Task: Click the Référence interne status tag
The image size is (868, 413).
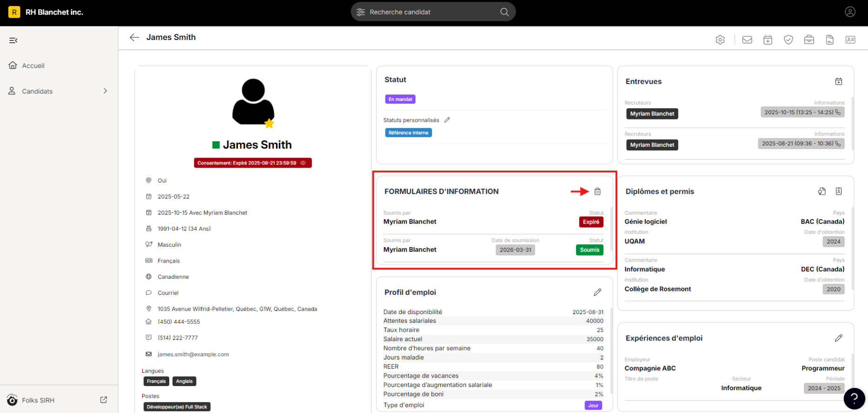Action: tap(408, 133)
